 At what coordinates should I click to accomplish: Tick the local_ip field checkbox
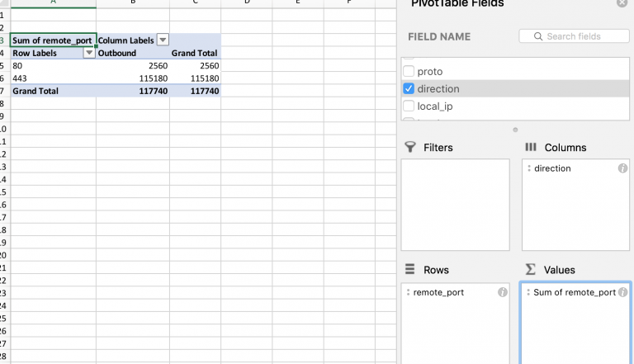coord(409,106)
